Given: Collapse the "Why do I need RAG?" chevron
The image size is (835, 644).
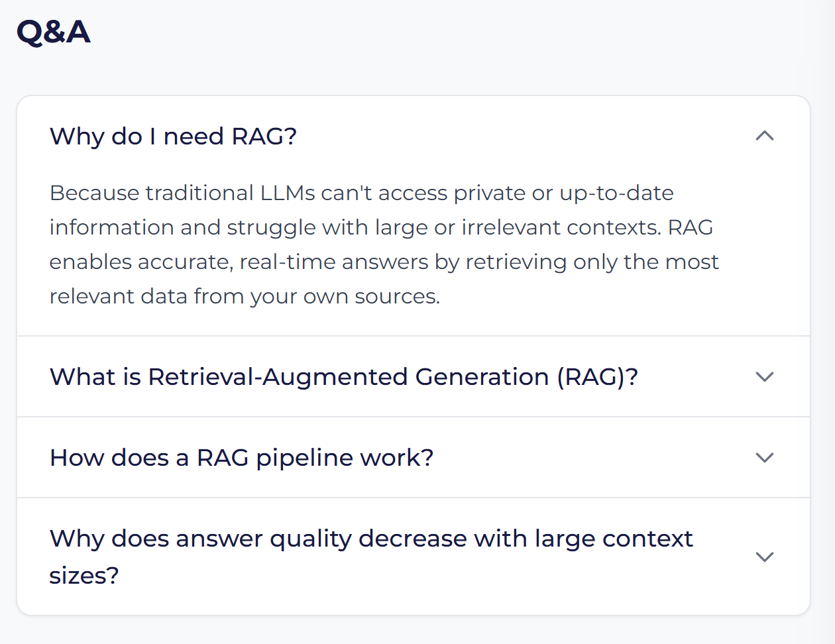Looking at the screenshot, I should (765, 136).
